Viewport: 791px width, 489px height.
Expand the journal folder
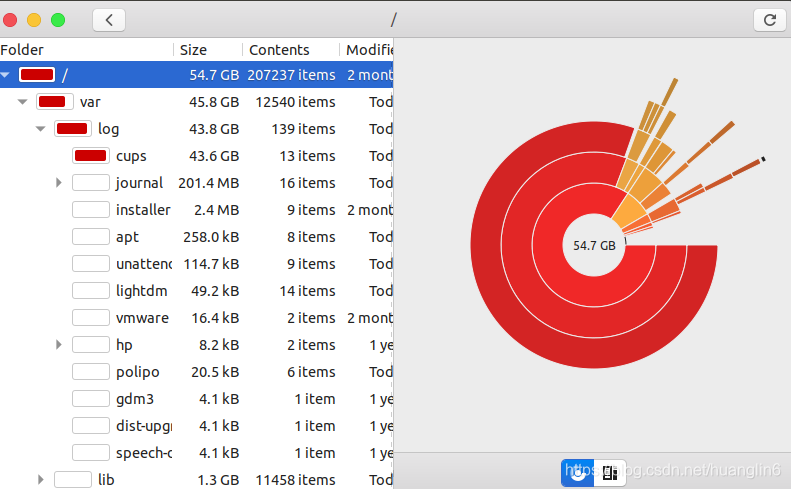(59, 183)
